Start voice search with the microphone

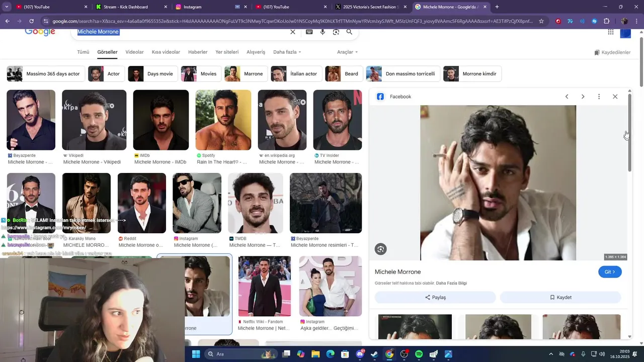(323, 32)
